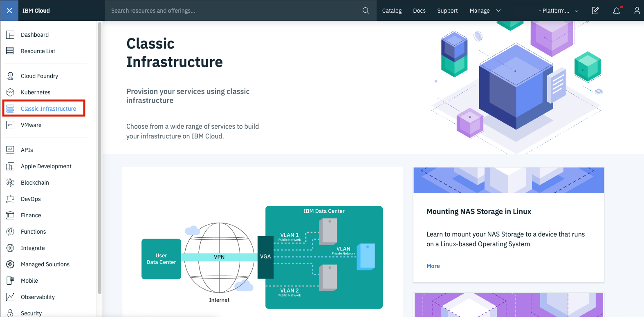Go to the Finance sidebar entry
Viewport: 644px width, 317px height.
click(31, 215)
